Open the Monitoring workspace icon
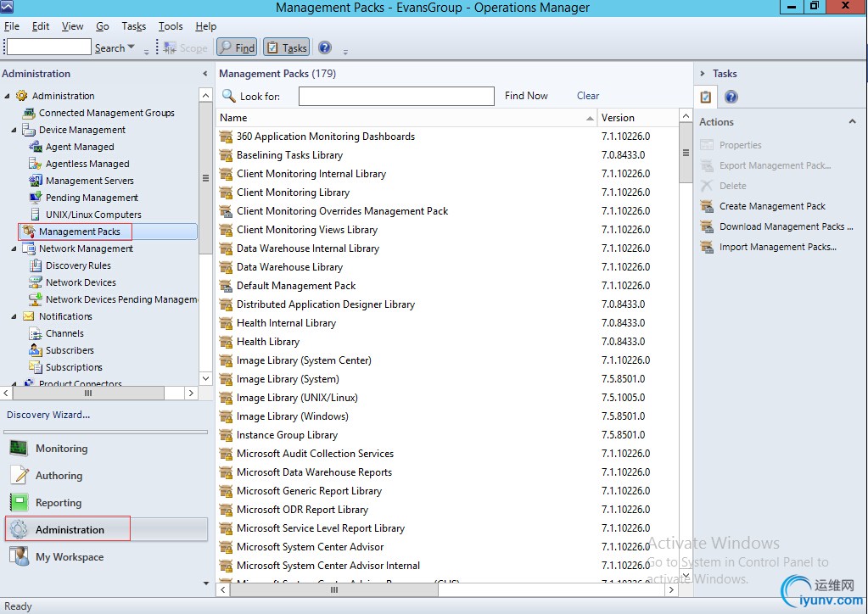Screen dimensions: 868x614 point(19,449)
